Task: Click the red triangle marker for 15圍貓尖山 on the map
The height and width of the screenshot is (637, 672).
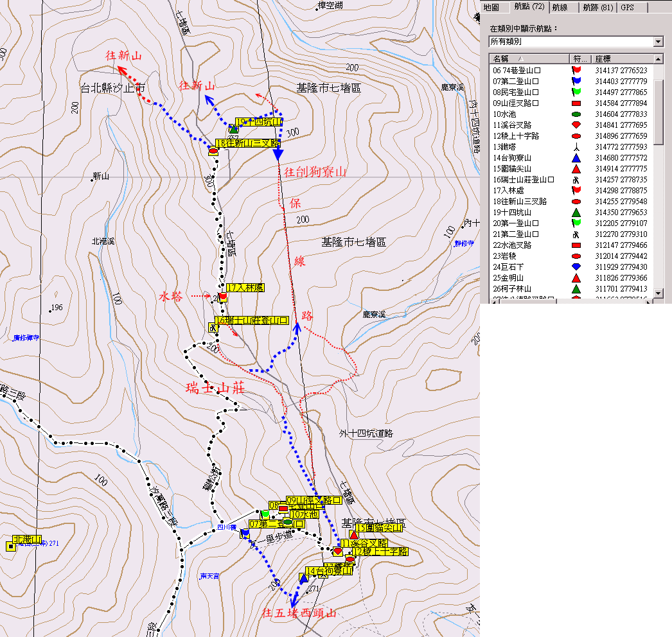Action: 353,535
